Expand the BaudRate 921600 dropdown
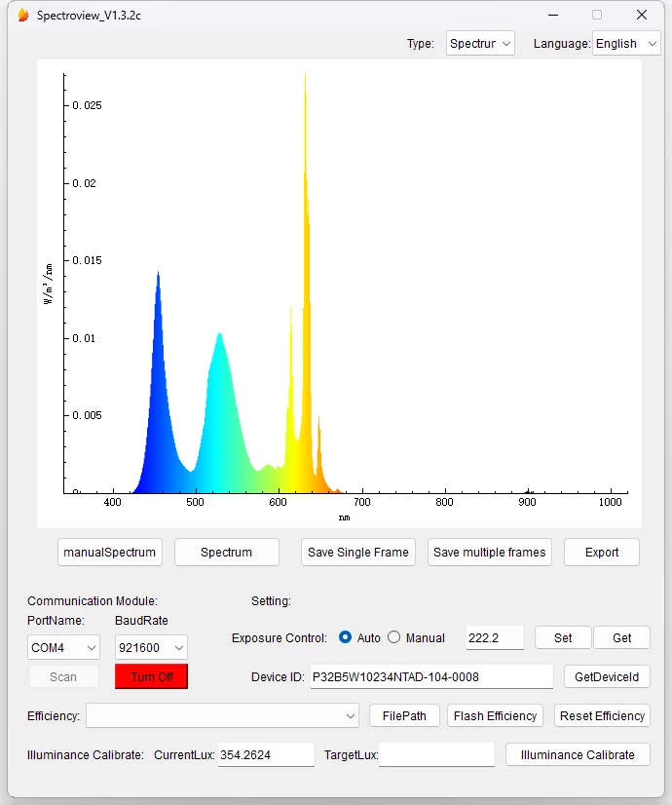The image size is (672, 805). [151, 647]
